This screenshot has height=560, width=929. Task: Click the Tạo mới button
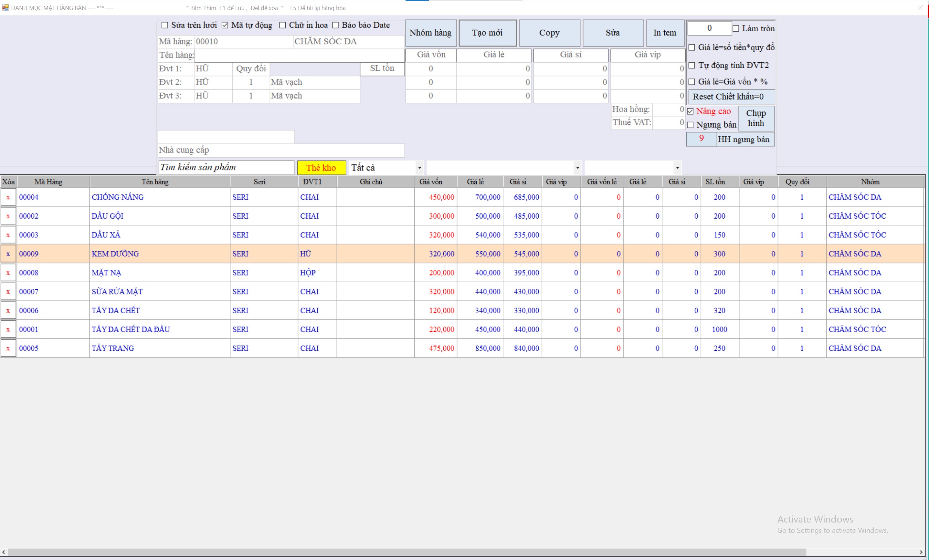pyautogui.click(x=487, y=33)
